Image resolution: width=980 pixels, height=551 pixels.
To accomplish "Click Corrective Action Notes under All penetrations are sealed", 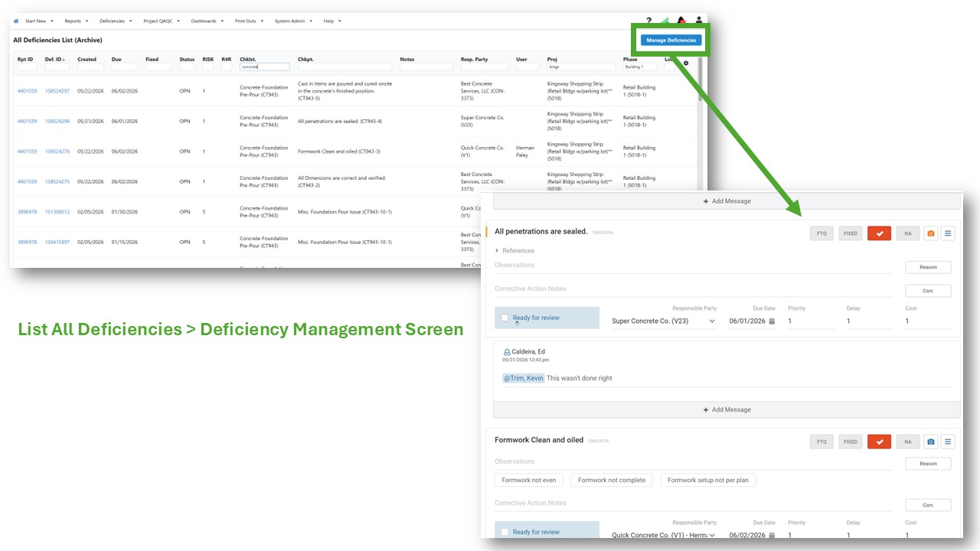I will 693,289.
